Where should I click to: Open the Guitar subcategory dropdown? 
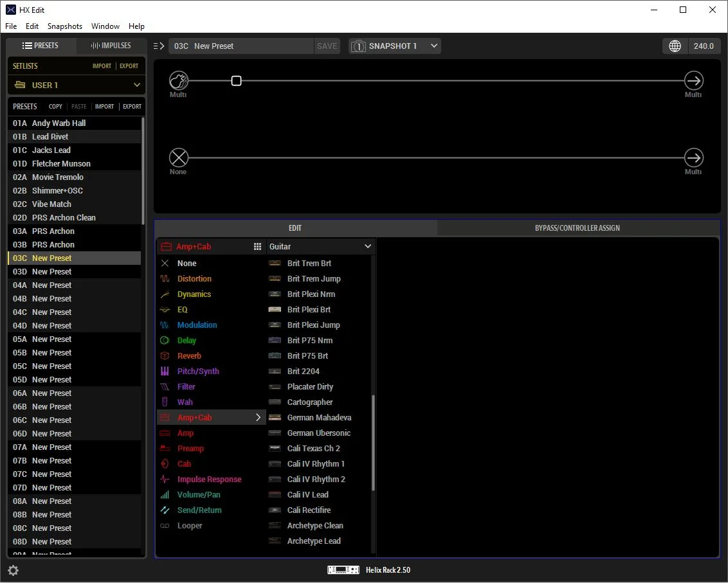pyautogui.click(x=320, y=246)
